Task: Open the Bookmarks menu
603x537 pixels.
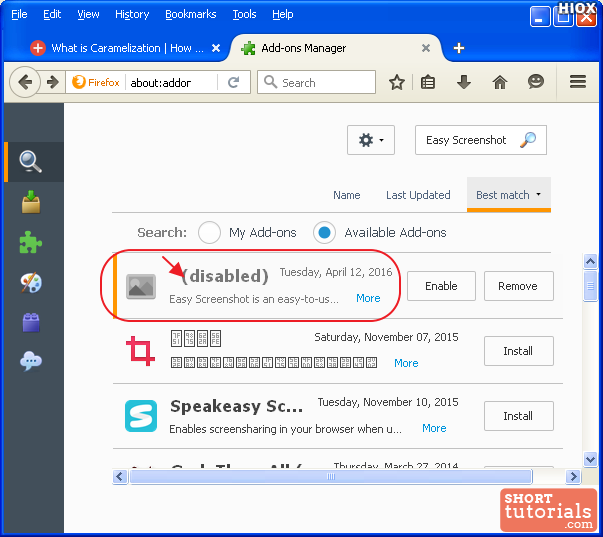Action: click(x=190, y=14)
